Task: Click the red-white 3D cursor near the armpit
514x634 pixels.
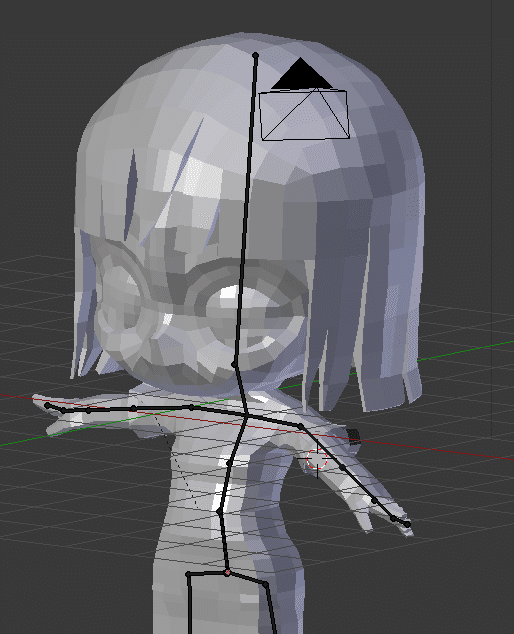Action: click(x=317, y=461)
